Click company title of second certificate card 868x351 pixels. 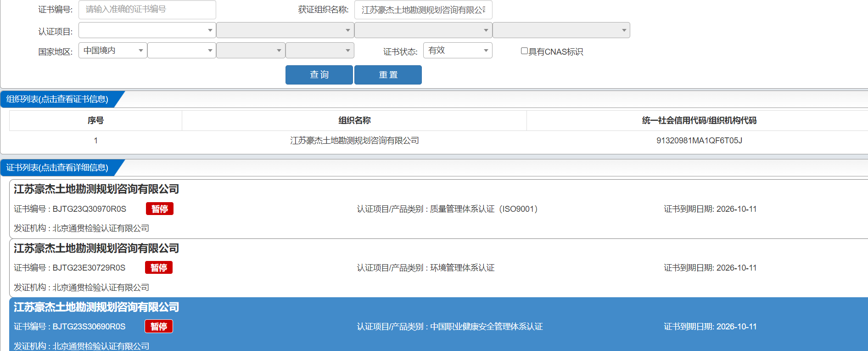click(x=96, y=249)
